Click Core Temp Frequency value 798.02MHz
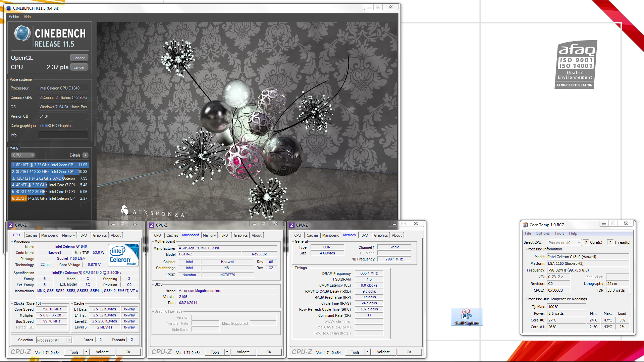The height and width of the screenshot is (362, 644). tap(588, 270)
